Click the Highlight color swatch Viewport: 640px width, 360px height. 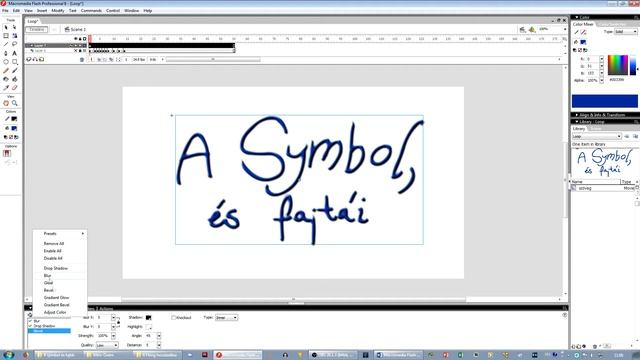point(149,327)
